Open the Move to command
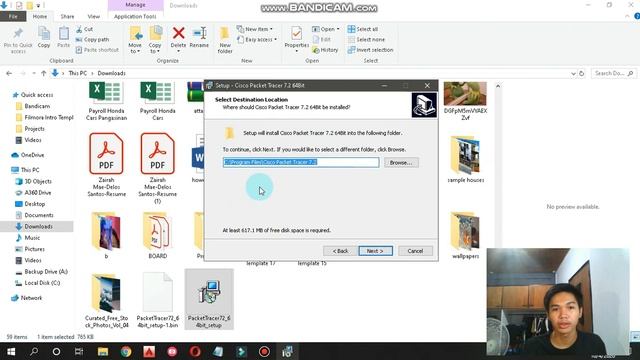Viewport: 640px width, 360px height. [135, 40]
